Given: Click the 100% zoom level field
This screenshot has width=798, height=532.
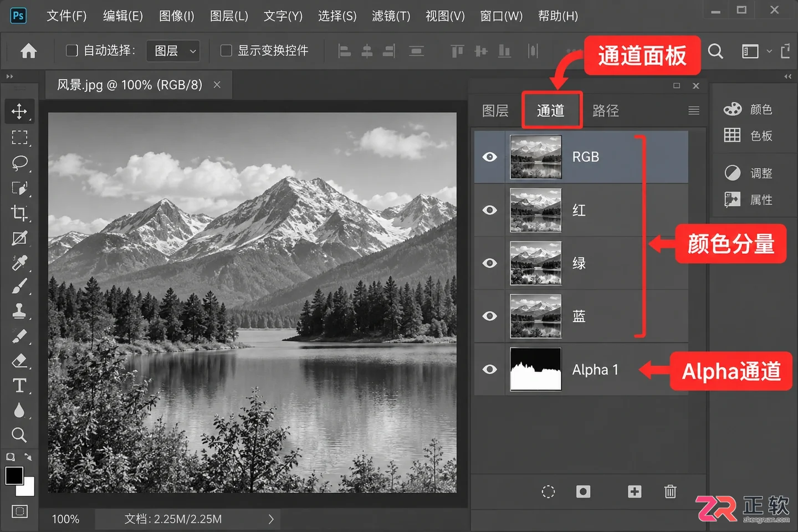Looking at the screenshot, I should [x=66, y=519].
